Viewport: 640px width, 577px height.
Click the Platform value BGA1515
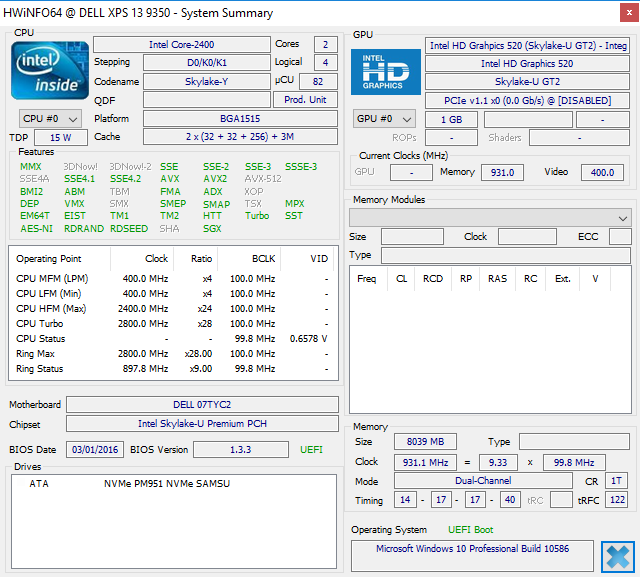click(x=240, y=119)
